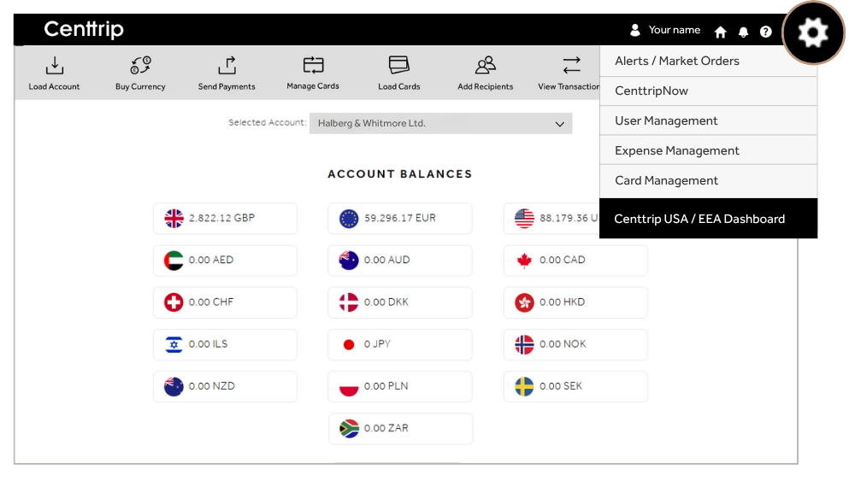Select the 0.00 AED amount
This screenshot has height=504, width=855.
[211, 260]
